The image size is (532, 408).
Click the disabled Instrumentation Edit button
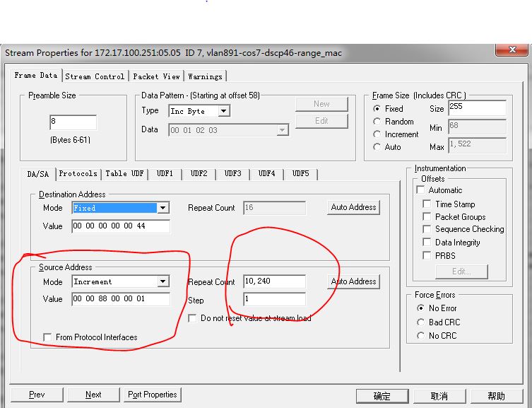point(461,272)
